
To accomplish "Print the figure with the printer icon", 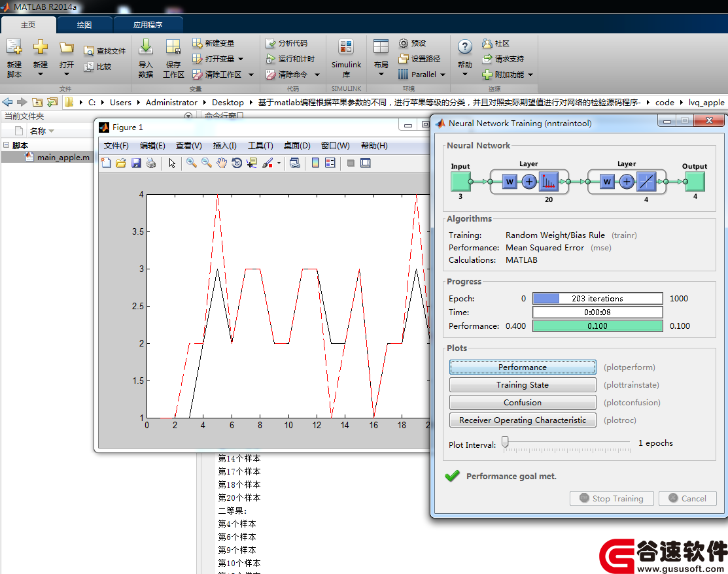I will [151, 163].
